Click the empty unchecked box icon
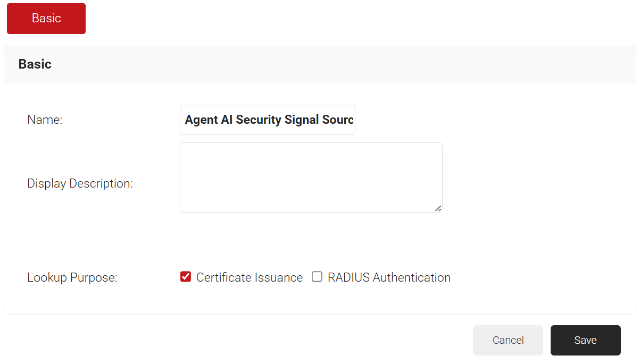This screenshot has width=640, height=364. 317,277
